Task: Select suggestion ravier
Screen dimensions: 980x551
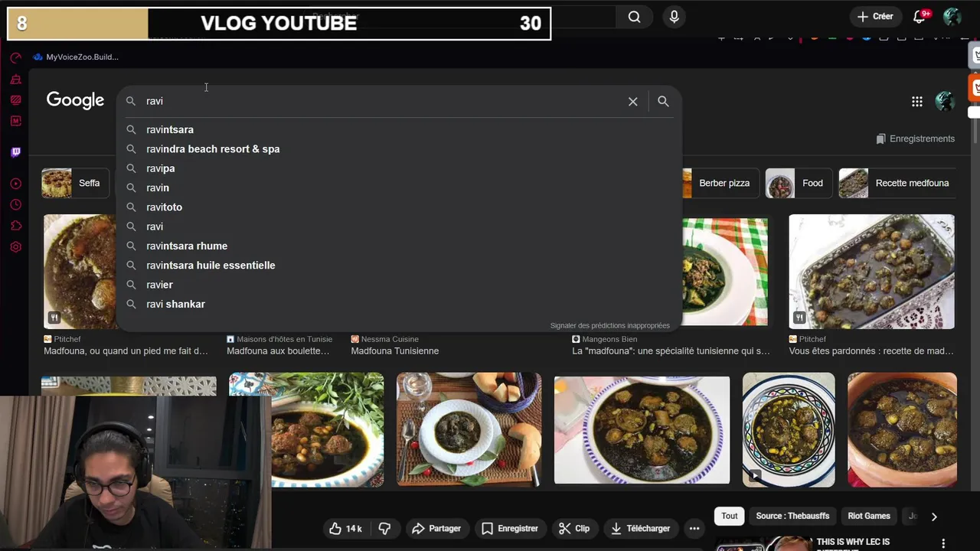Action: tap(398, 285)
